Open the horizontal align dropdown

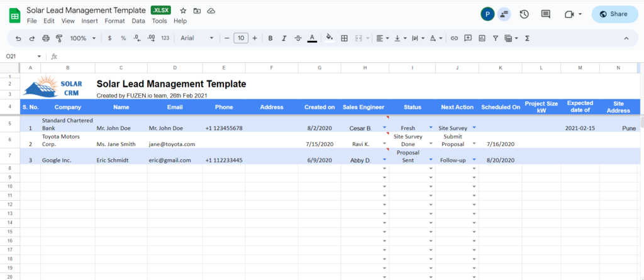(x=382, y=38)
